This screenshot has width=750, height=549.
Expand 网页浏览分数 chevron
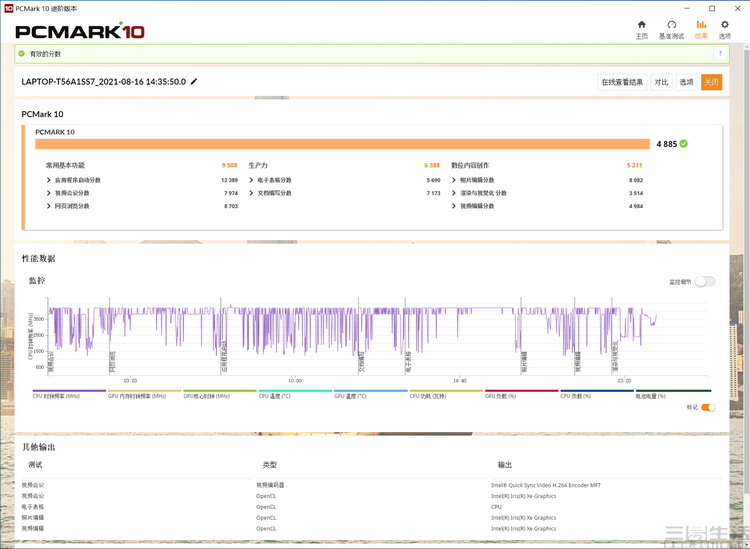pos(49,206)
